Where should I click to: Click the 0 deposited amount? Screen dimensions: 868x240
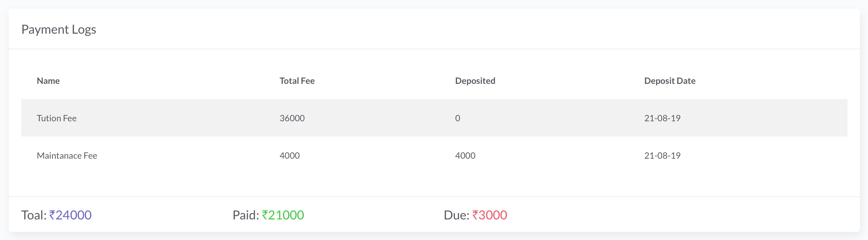pos(457,118)
